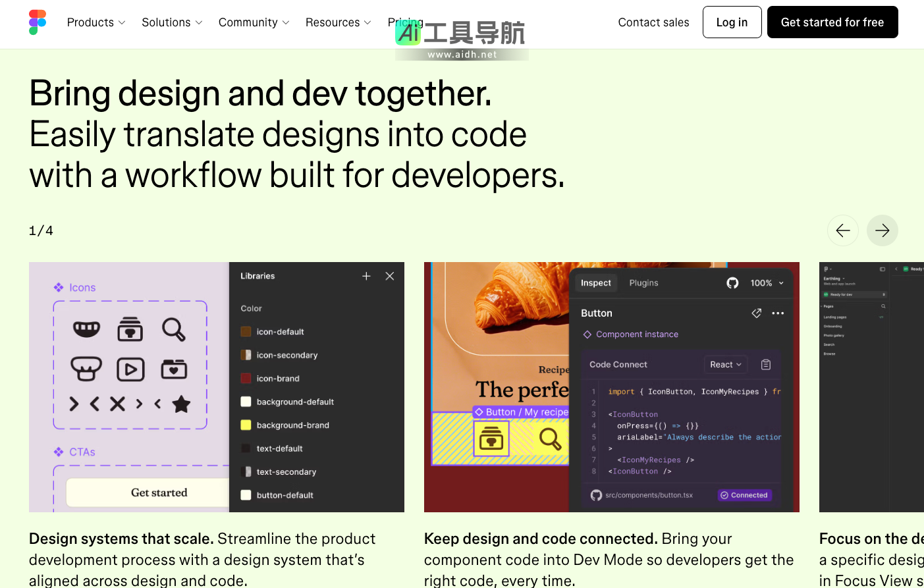The height and width of the screenshot is (588, 924).
Task: Click the Figma logo in the navbar
Action: [x=38, y=22]
